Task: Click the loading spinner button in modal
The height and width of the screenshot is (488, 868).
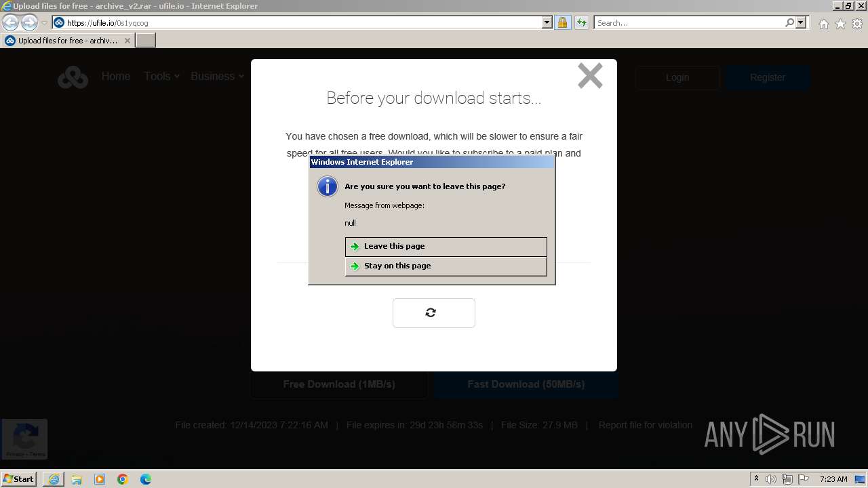Action: (434, 312)
